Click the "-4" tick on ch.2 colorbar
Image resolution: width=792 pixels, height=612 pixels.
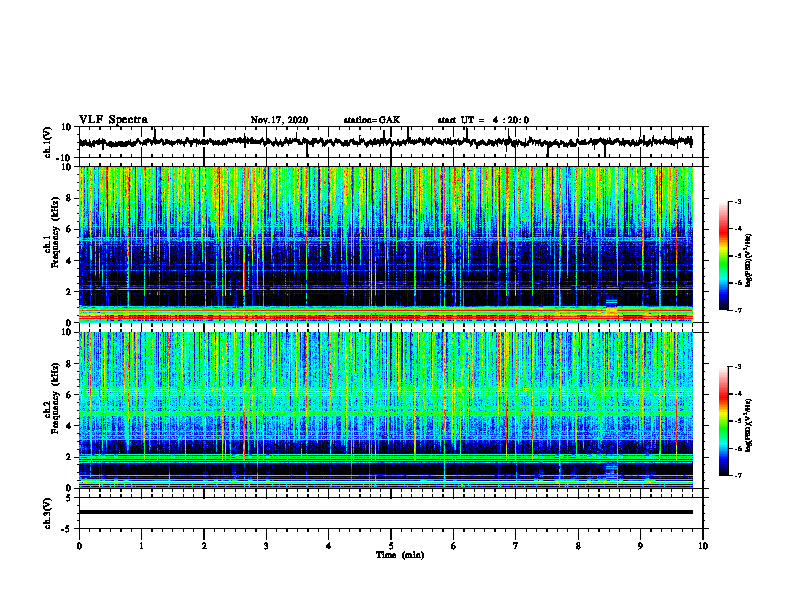[x=737, y=394]
